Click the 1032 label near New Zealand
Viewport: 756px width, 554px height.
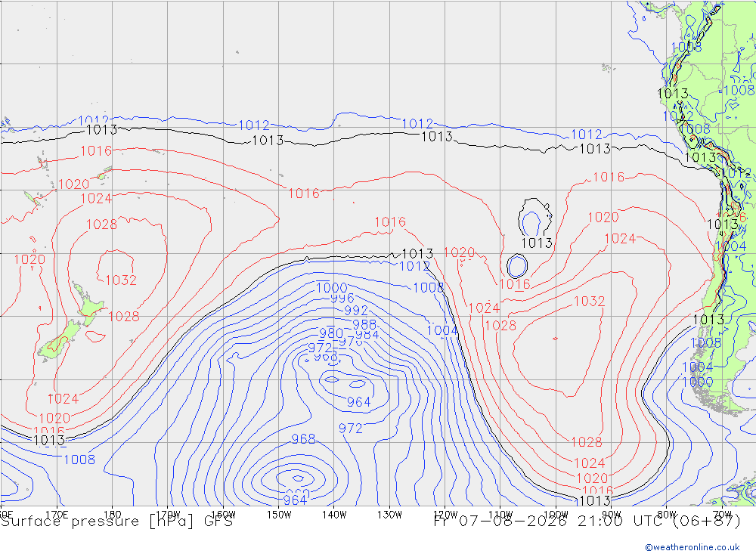(121, 280)
